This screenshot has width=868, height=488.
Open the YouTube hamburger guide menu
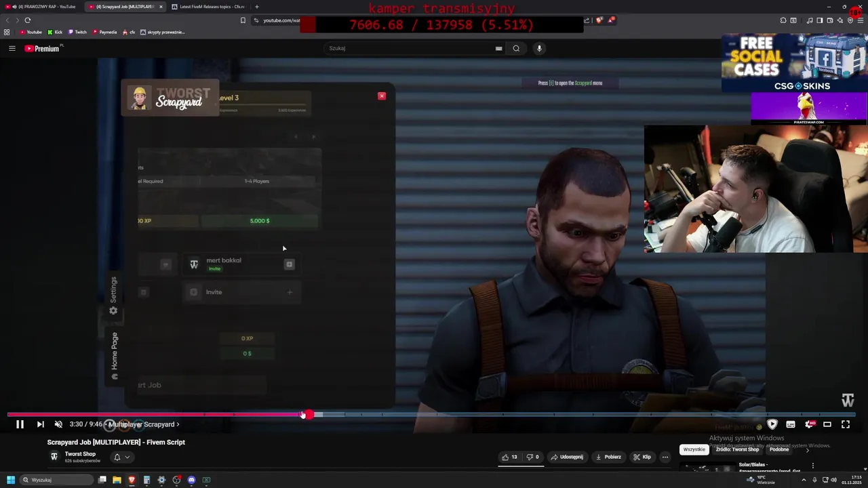pos(12,48)
